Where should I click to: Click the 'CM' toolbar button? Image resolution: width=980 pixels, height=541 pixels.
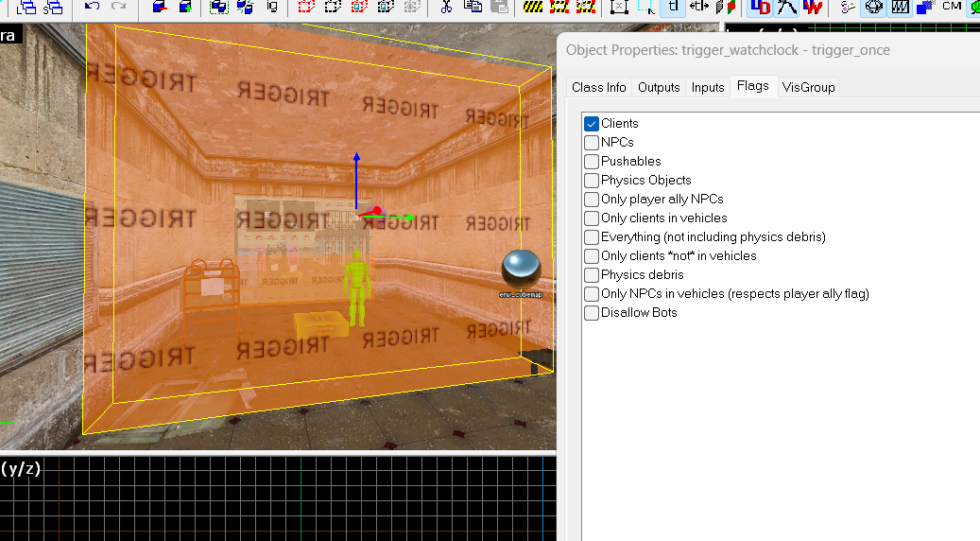[951, 7]
